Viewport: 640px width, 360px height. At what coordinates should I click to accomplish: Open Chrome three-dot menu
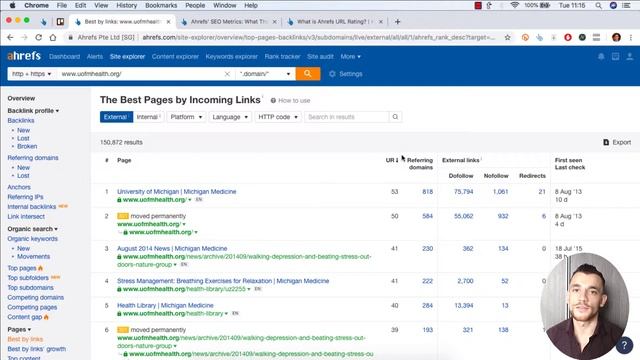631,38
